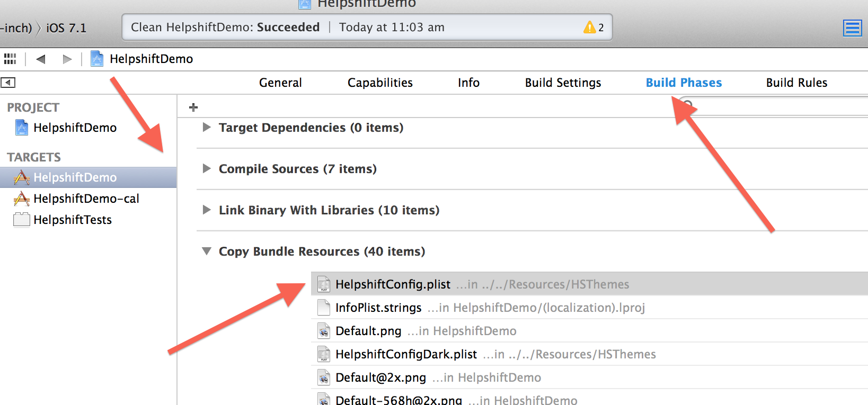
Task: Select HelpshiftConfigDark.plist in resources list
Action: [406, 354]
